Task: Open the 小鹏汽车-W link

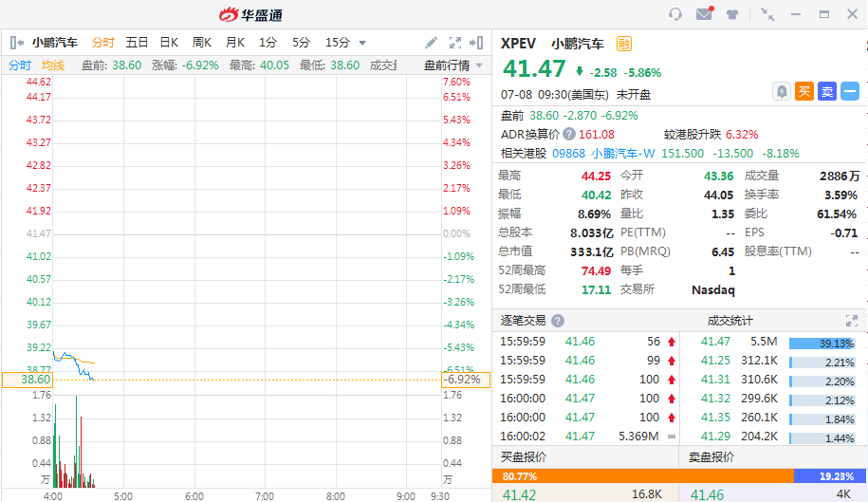Action: [622, 154]
